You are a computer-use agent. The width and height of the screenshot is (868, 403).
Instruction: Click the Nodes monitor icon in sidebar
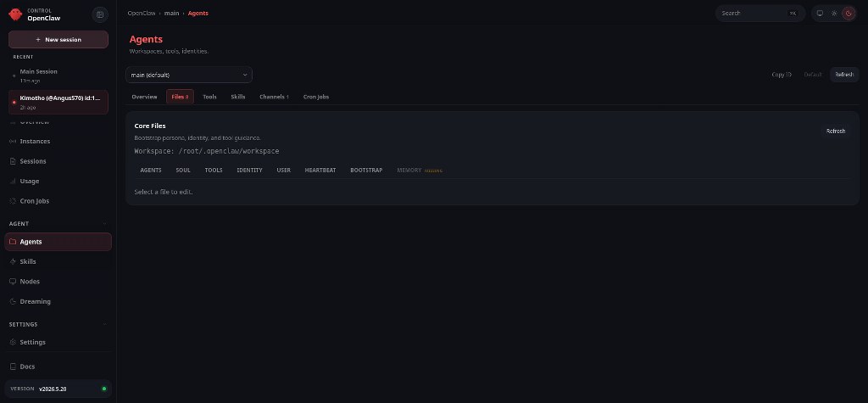(13, 282)
